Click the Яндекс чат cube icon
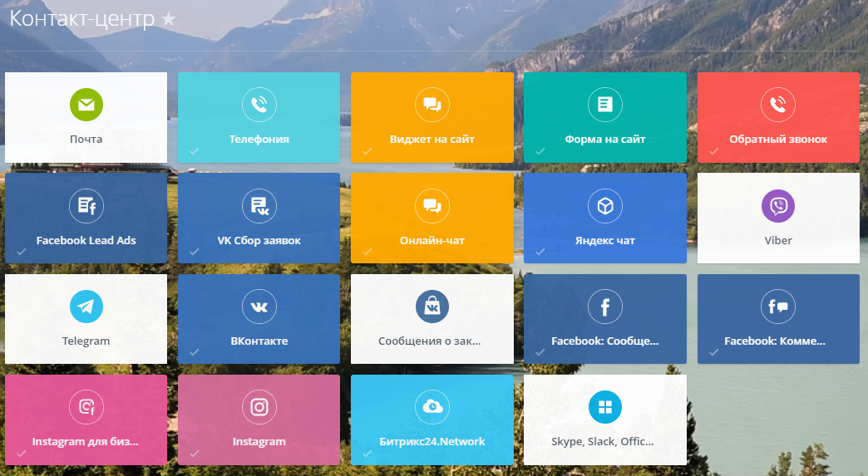Viewport: 868px width, 476px height. point(605,206)
